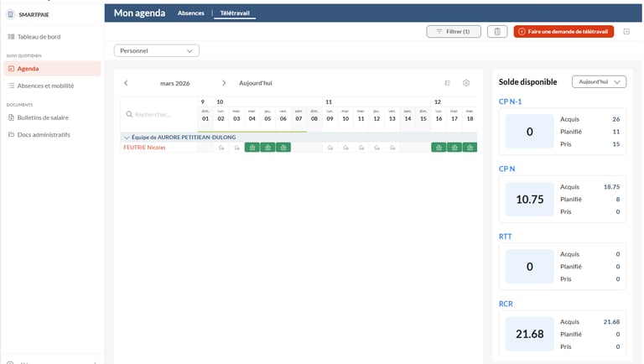Open Bulletins de salaire documents
The image size is (644, 364).
click(x=43, y=117)
